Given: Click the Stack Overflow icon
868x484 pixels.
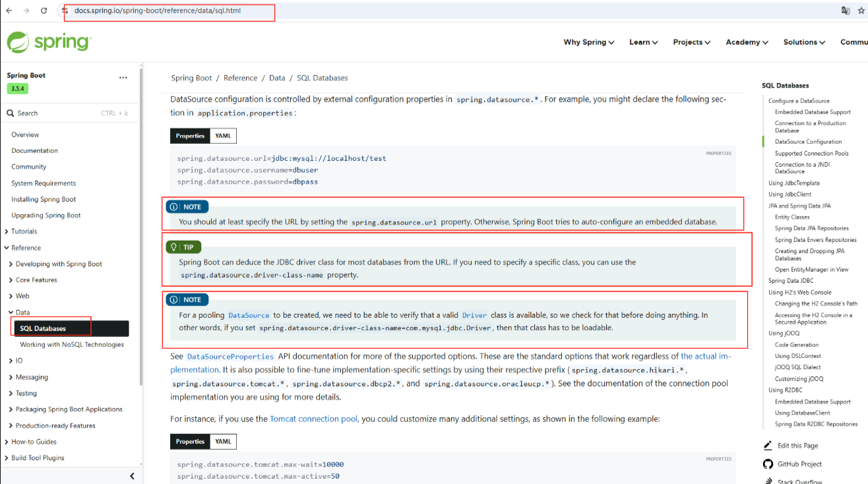Looking at the screenshot, I should coord(767,481).
